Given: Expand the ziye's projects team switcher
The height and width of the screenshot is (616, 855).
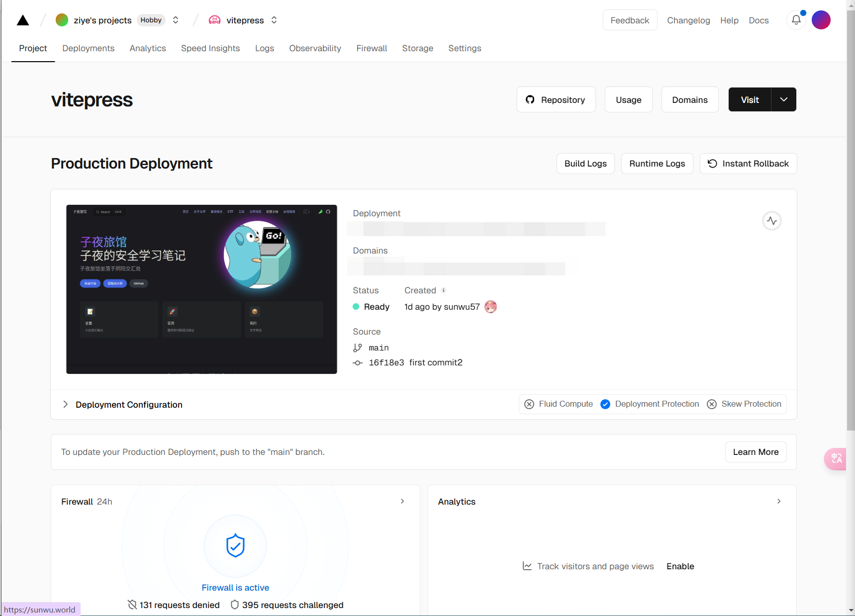Looking at the screenshot, I should [x=176, y=20].
